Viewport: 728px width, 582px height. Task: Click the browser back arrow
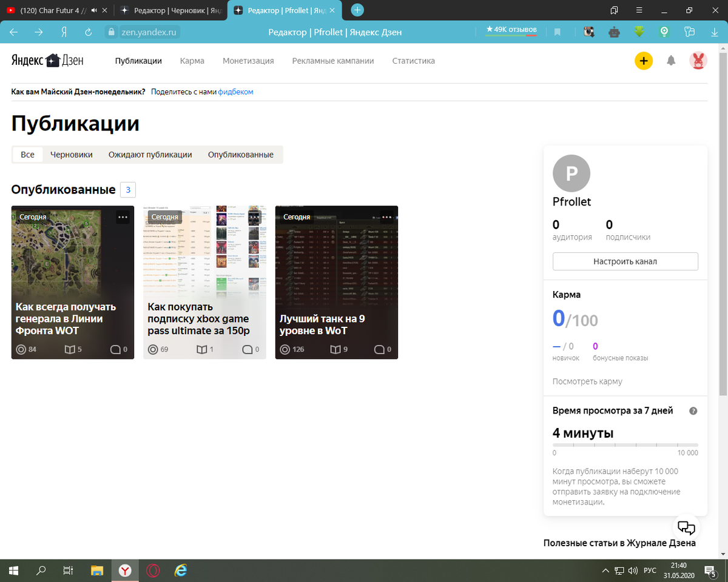pyautogui.click(x=14, y=32)
